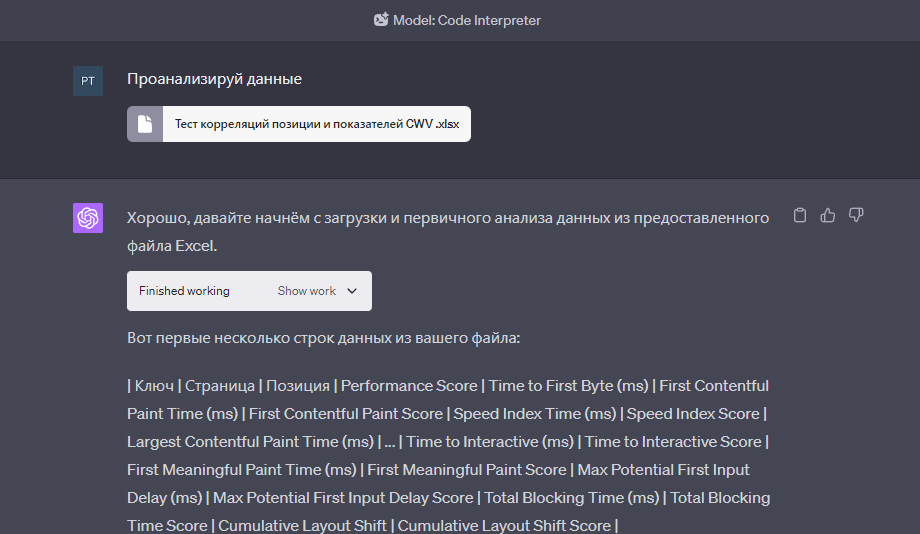The width and height of the screenshot is (920, 534).
Task: Click the Ключ column name
Action: (154, 386)
